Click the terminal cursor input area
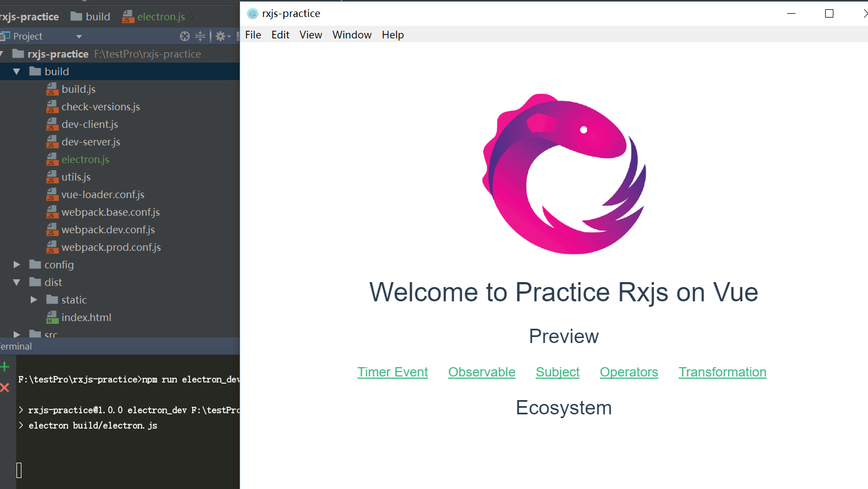This screenshot has width=868, height=489. pyautogui.click(x=19, y=470)
